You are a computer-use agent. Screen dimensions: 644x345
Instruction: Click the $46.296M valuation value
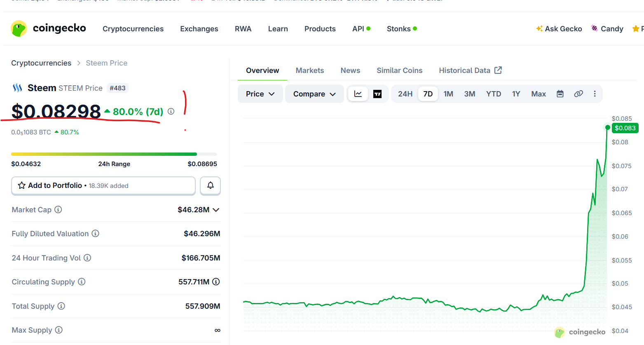202,234
